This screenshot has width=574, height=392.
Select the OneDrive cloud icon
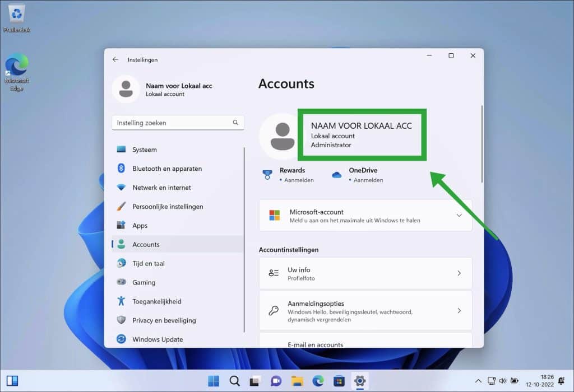[336, 175]
